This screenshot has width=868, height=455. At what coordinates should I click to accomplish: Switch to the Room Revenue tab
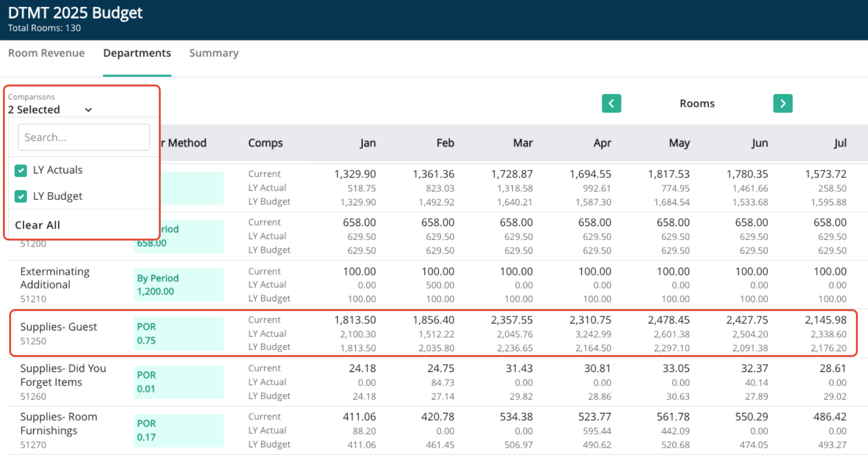tap(46, 53)
